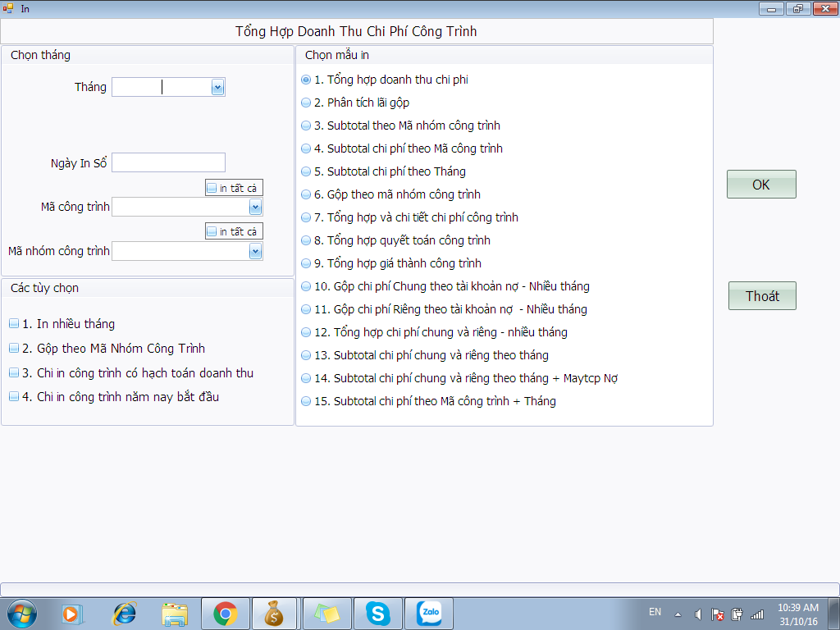Click OK to print the report

click(761, 185)
